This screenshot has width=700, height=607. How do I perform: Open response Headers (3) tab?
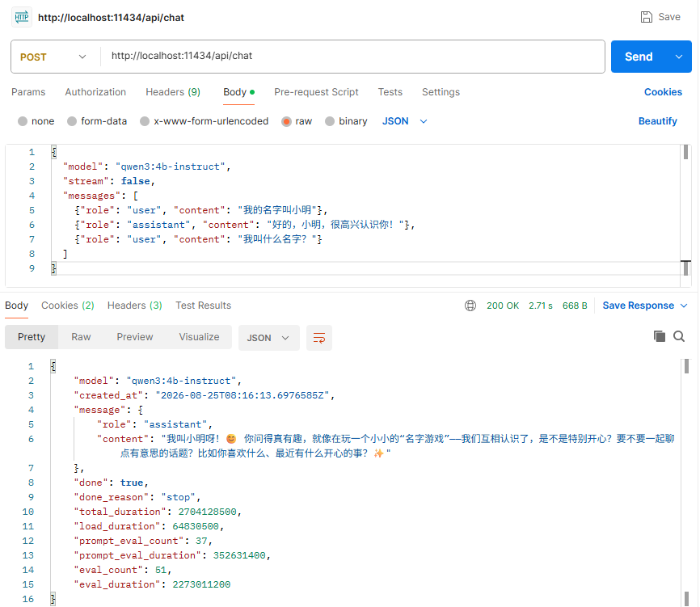click(x=134, y=306)
